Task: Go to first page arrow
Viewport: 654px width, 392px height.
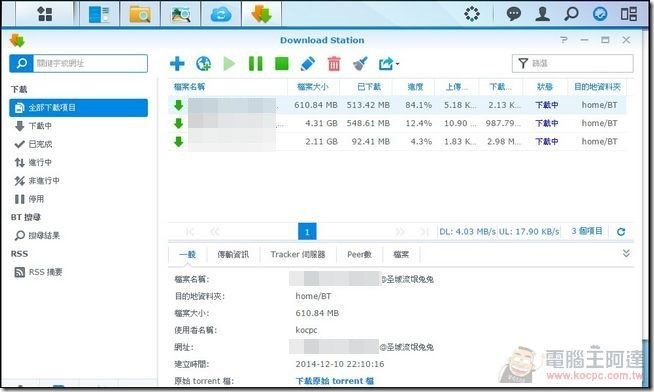Action: pyautogui.click(x=190, y=231)
